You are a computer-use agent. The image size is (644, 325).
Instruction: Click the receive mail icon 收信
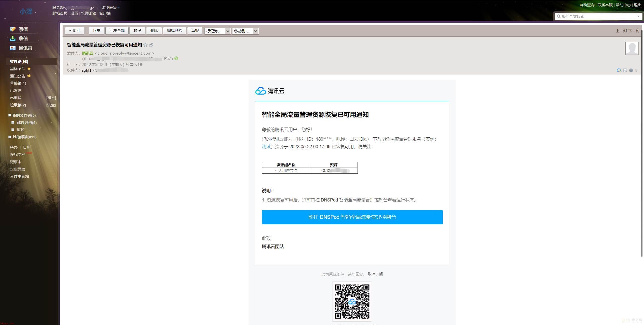(x=13, y=38)
